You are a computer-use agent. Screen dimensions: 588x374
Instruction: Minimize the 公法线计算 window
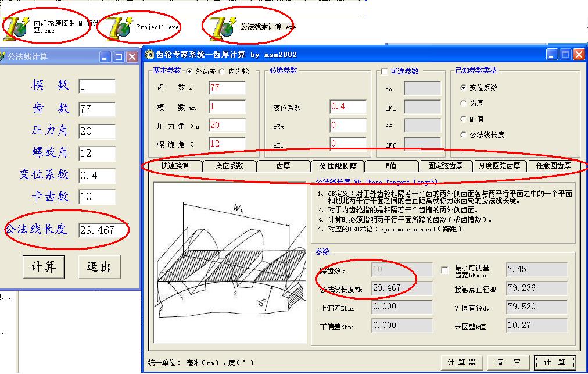coord(105,56)
